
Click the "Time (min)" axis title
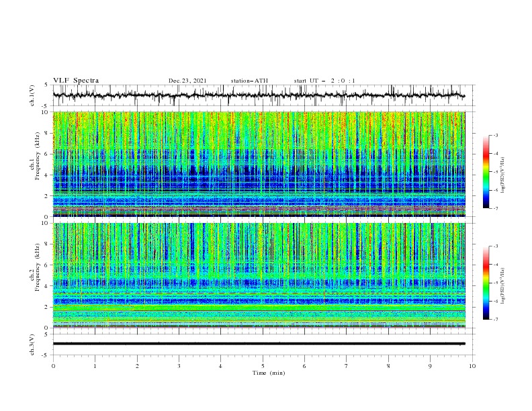(x=269, y=373)
